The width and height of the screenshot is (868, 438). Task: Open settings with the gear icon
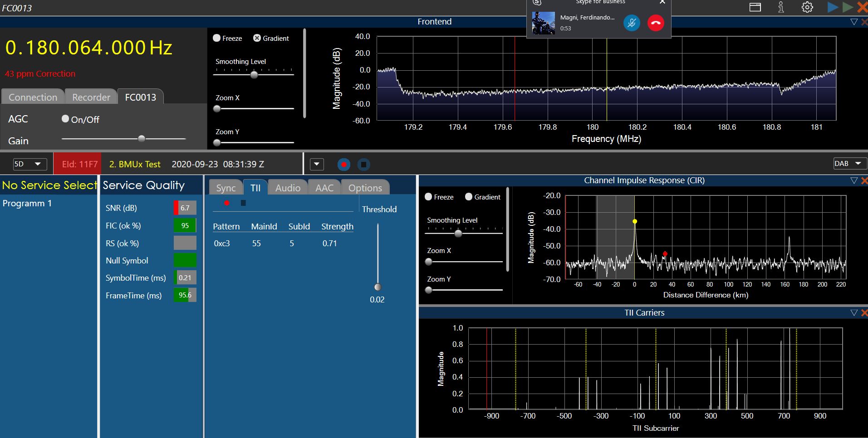point(807,7)
